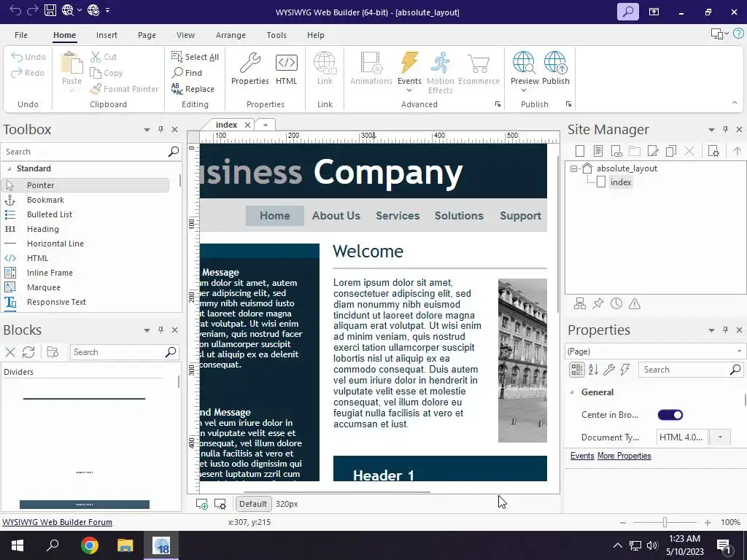
Task: Open the Blocks panel options arrow
Action: tap(147, 330)
